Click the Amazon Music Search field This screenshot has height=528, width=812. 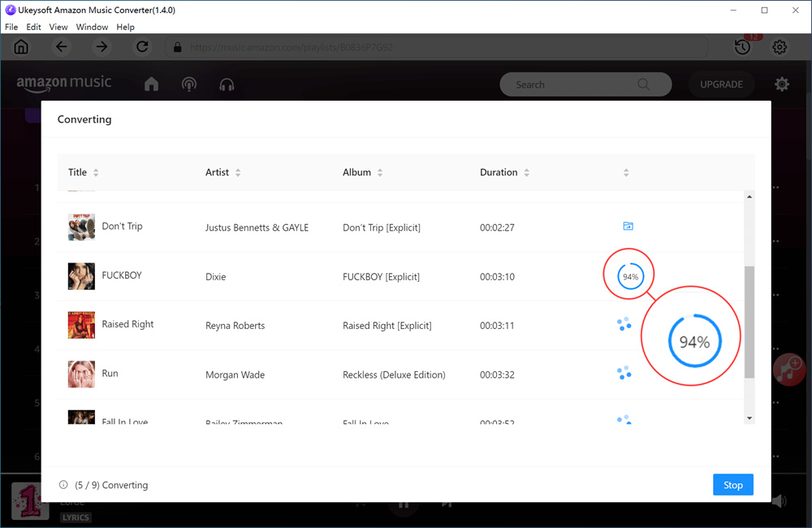(x=585, y=84)
